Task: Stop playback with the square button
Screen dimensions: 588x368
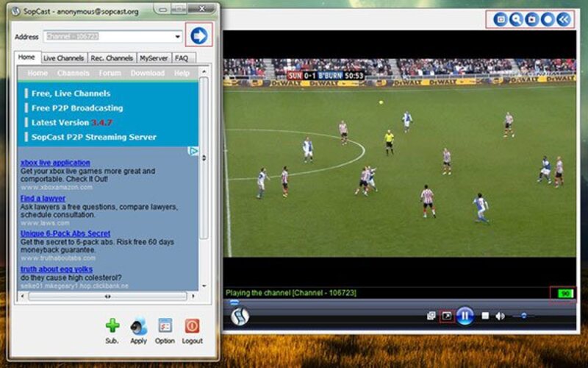Action: [485, 316]
